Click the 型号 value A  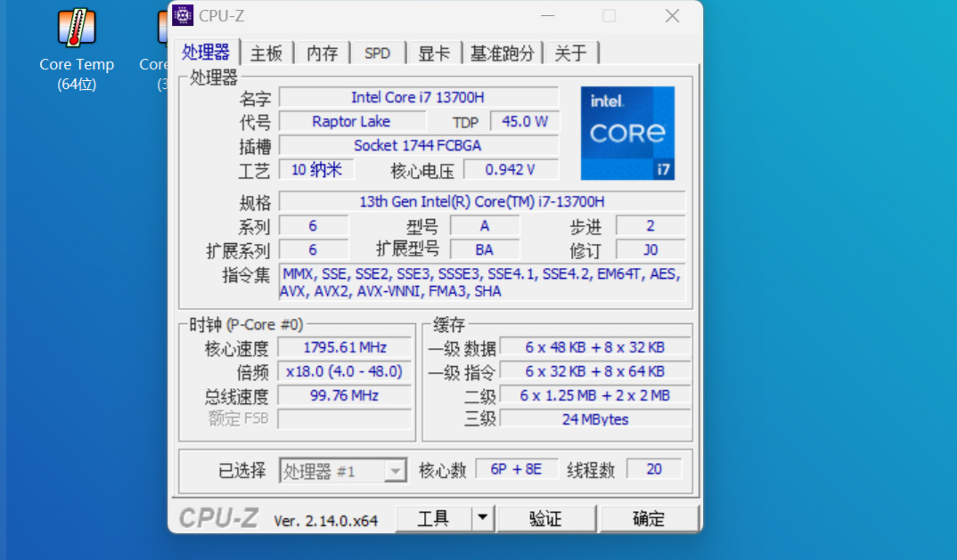485,226
